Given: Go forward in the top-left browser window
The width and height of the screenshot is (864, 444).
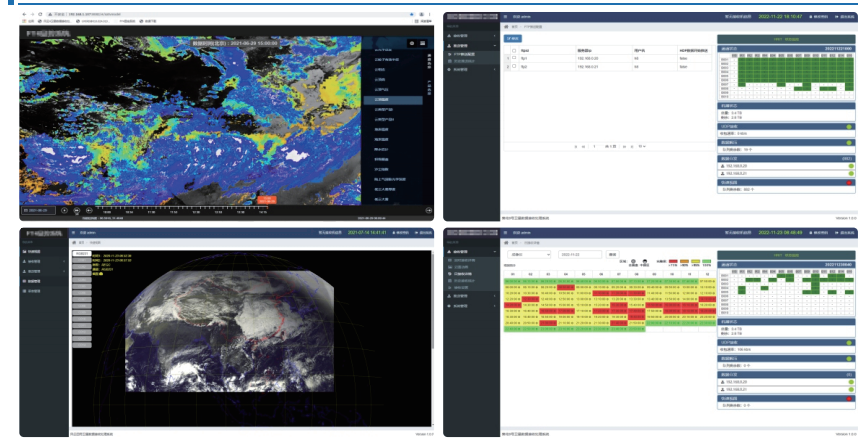Looking at the screenshot, I should 32,14.
